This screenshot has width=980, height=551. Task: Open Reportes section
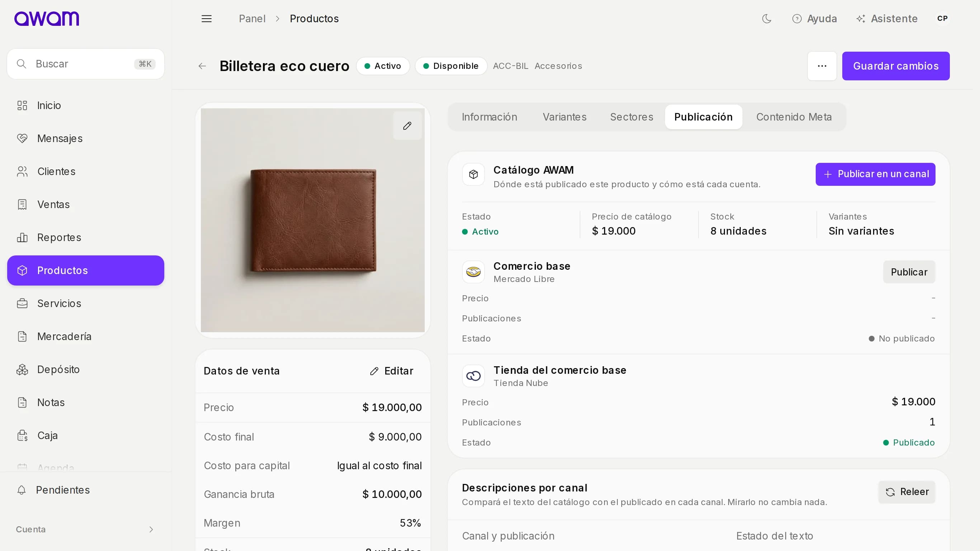(x=86, y=237)
